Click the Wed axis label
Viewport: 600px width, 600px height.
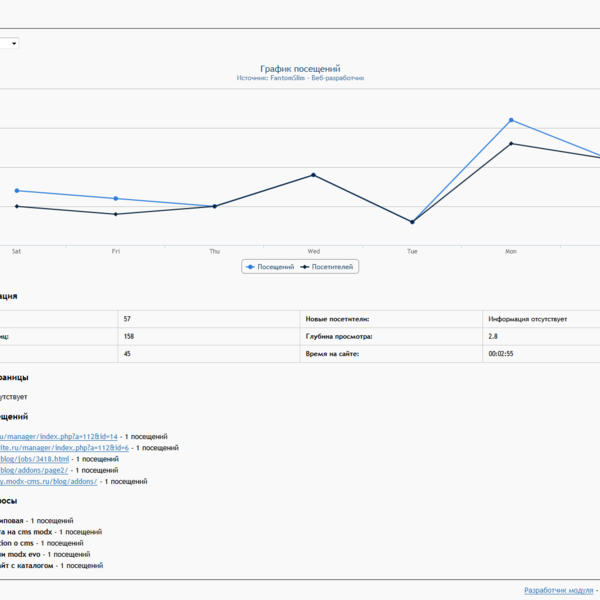click(313, 251)
